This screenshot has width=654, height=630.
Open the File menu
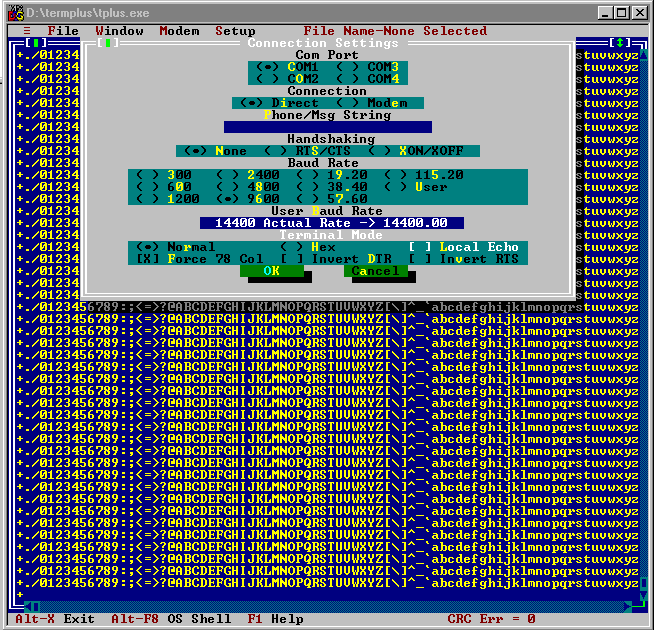coord(63,31)
